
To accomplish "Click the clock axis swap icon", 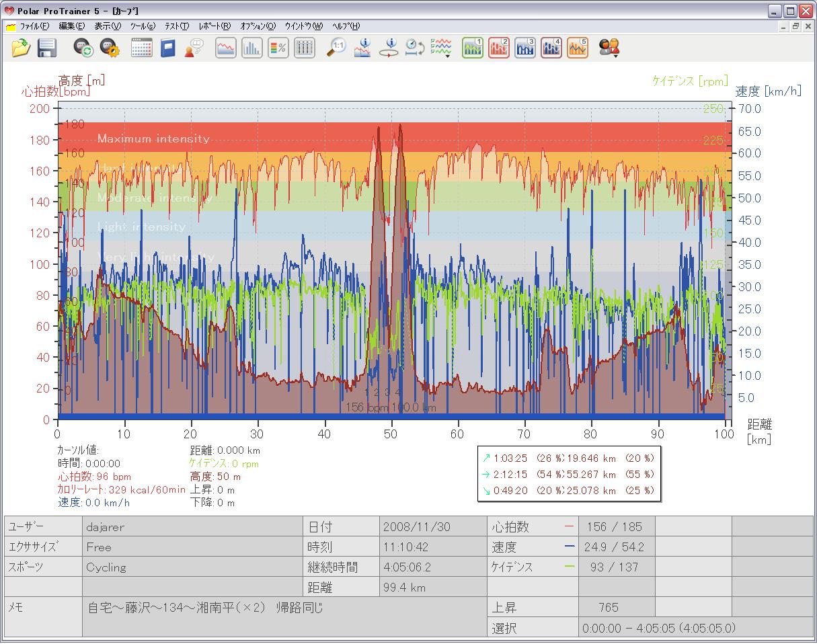I will click(x=414, y=48).
